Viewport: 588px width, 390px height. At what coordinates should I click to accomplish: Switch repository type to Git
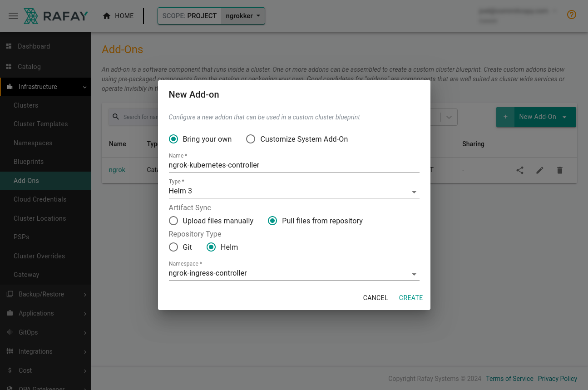[173, 247]
